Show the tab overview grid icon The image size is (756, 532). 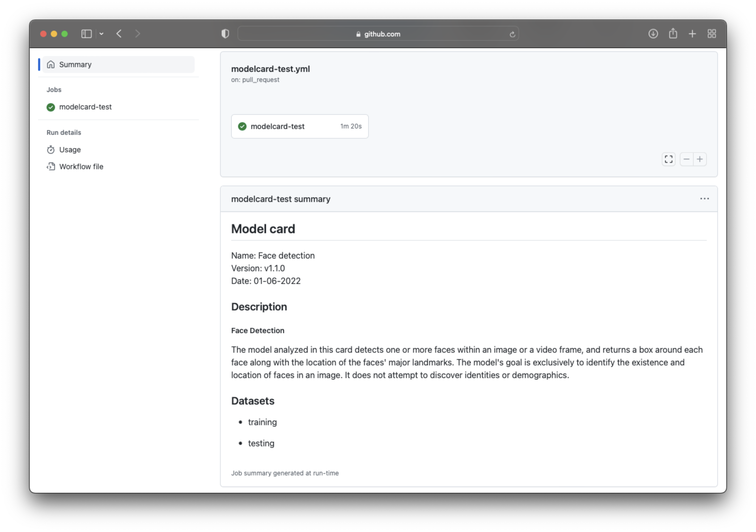point(712,34)
